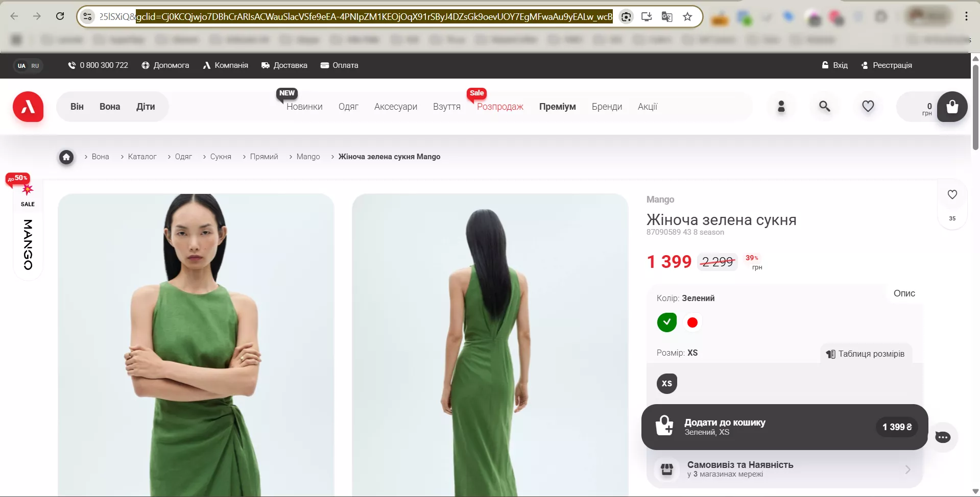Select the XS size option
The image size is (980, 497).
pos(666,383)
